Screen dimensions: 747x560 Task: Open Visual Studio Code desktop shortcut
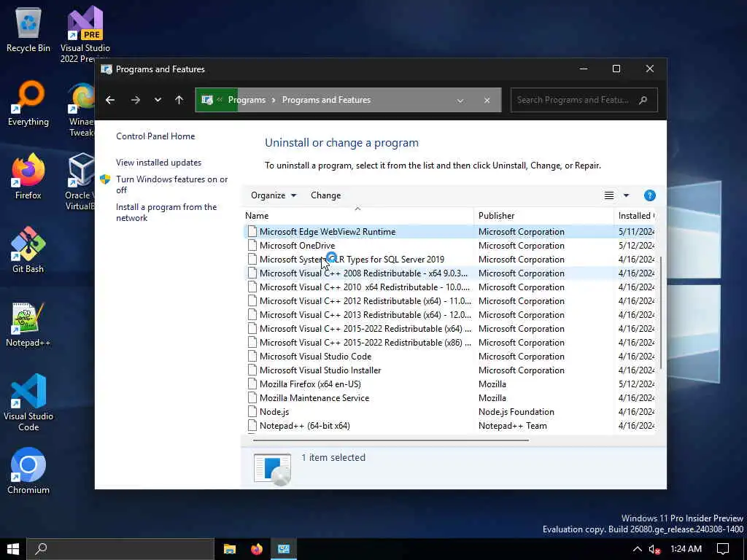pyautogui.click(x=28, y=402)
